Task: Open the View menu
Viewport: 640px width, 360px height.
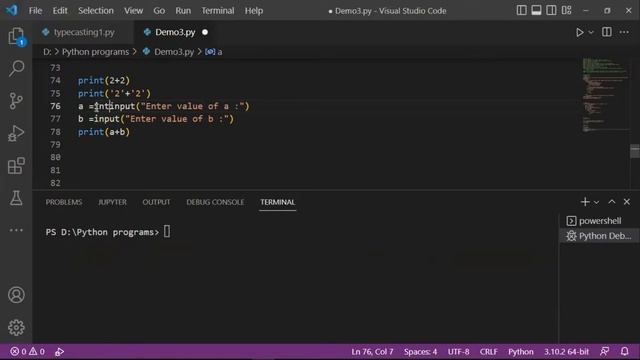Action: tap(133, 11)
